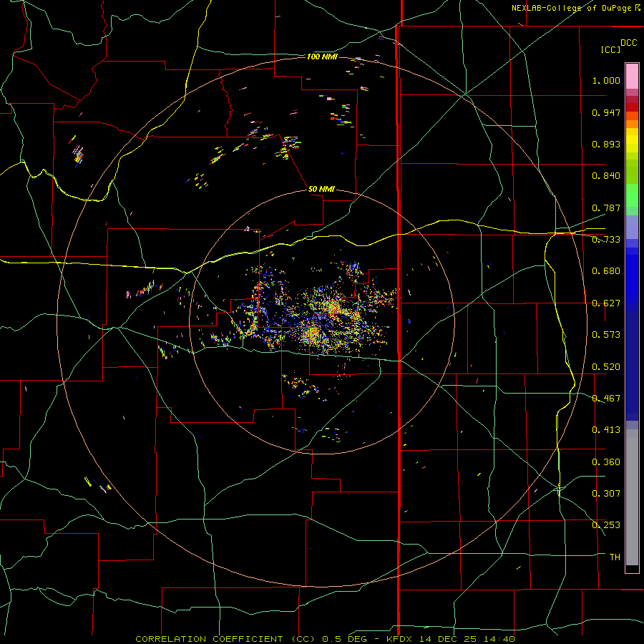Click the 0.520 scale value
This screenshot has width=644, height=644.
coord(606,367)
